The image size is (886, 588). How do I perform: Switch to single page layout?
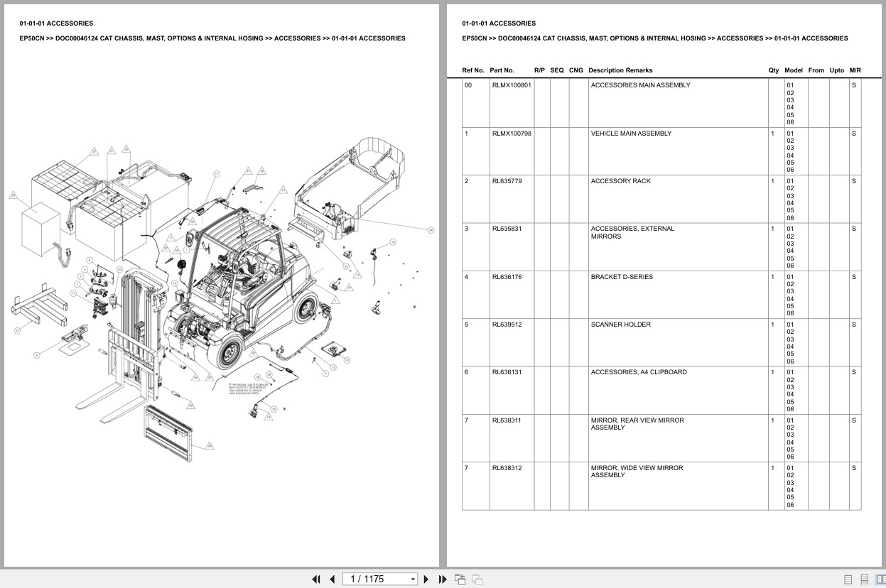tap(848, 579)
